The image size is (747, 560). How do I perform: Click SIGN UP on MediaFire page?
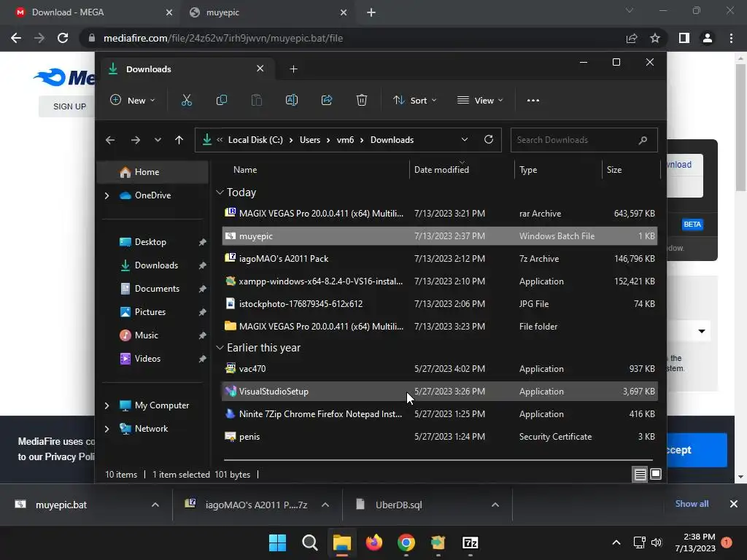pos(69,106)
